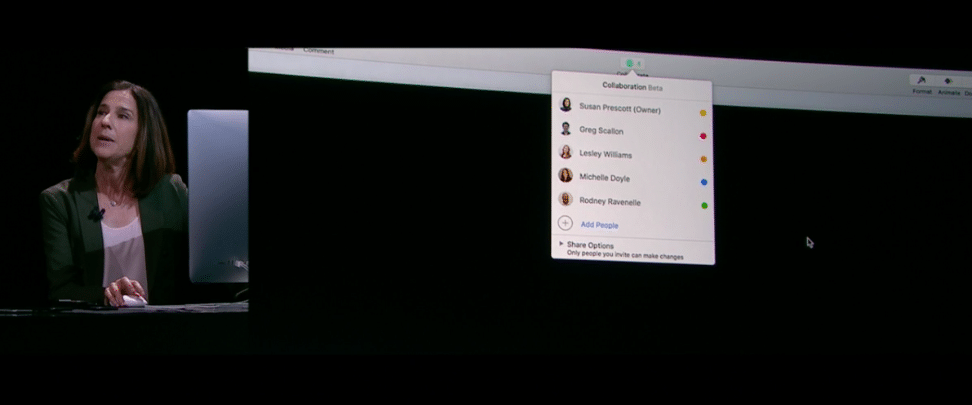Expand the Share Options disclosure triangle

point(561,244)
